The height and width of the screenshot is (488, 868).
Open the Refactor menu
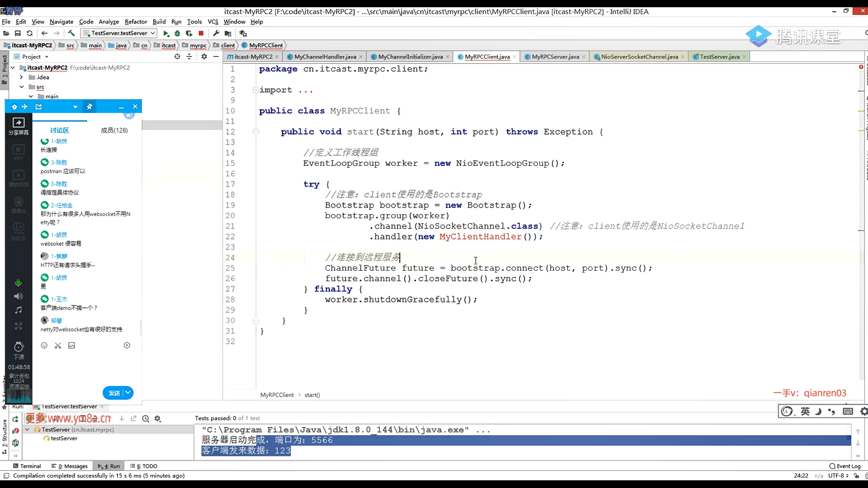pyautogui.click(x=136, y=22)
